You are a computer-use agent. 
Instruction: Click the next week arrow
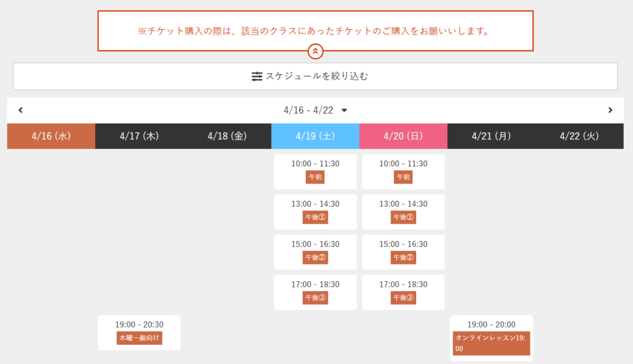tap(610, 111)
